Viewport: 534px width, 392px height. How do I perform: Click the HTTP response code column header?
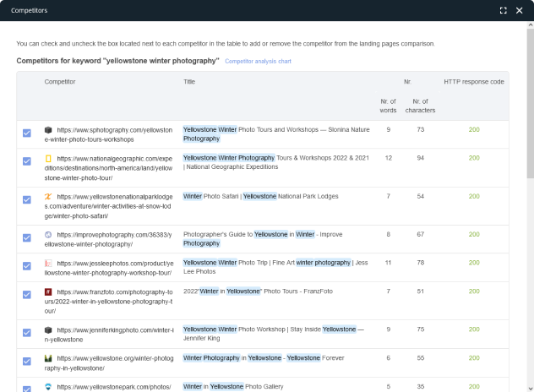474,82
